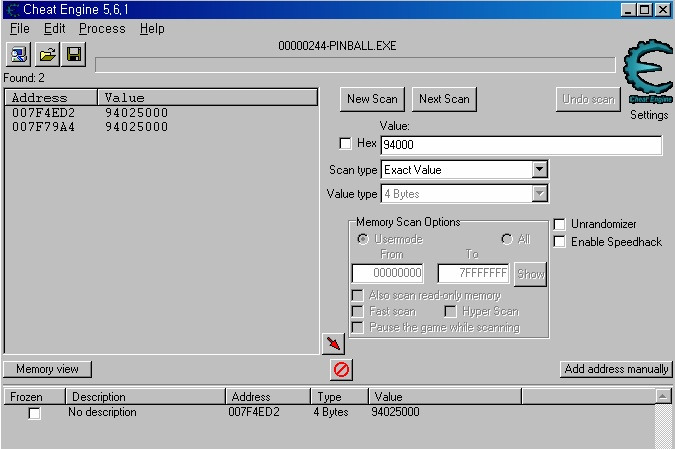
Task: Click the Cheat Engine title bar icon
Action: (13, 9)
